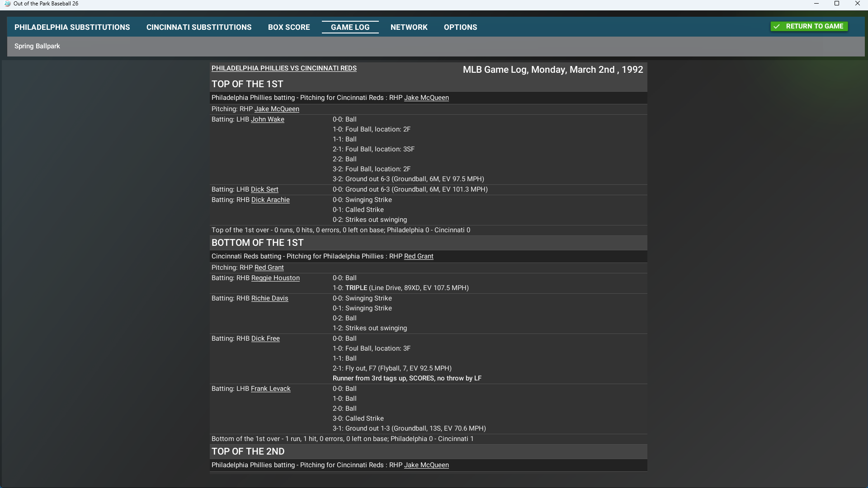Click Dick Free batter link
868x488 pixels.
click(265, 338)
